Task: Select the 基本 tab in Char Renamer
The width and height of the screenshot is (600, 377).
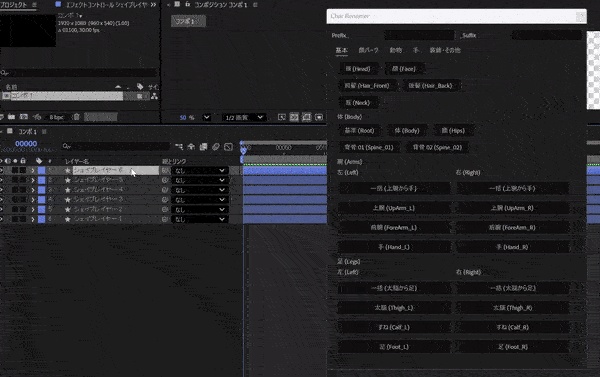Action: tap(341, 50)
